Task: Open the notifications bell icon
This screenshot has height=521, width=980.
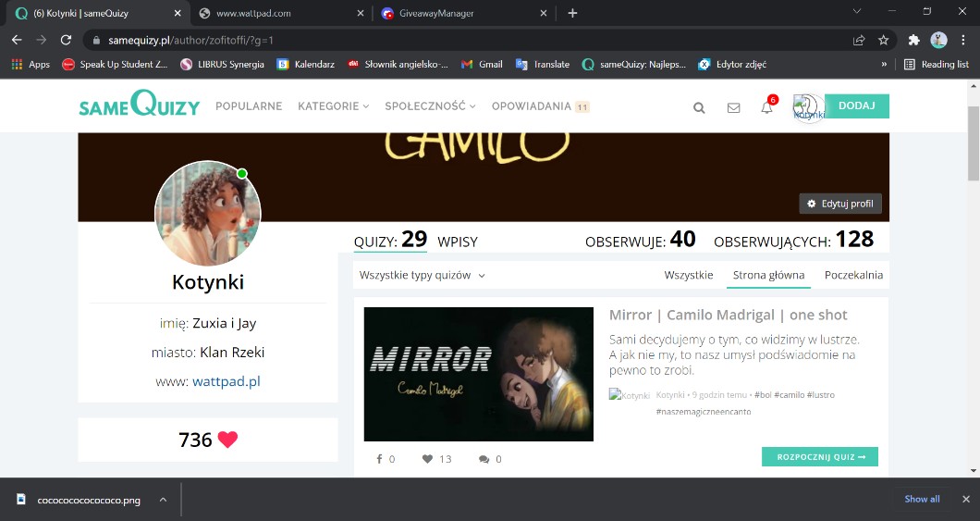Action: (x=766, y=107)
